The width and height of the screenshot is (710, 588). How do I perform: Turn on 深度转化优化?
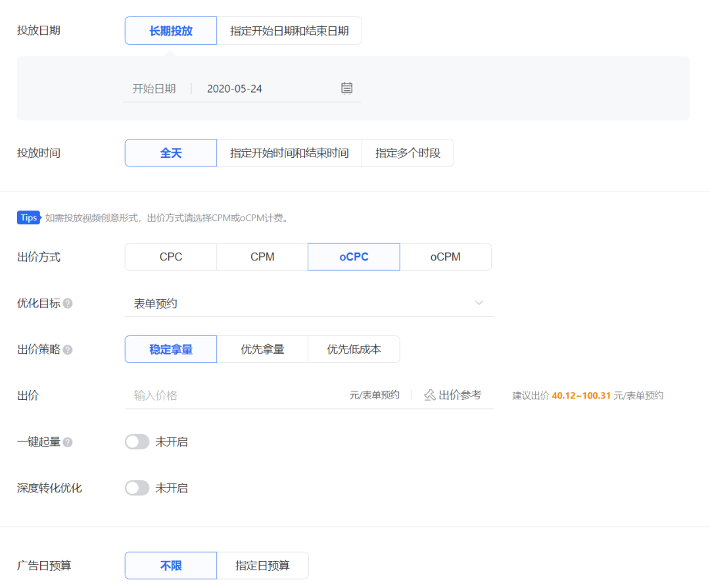point(137,487)
